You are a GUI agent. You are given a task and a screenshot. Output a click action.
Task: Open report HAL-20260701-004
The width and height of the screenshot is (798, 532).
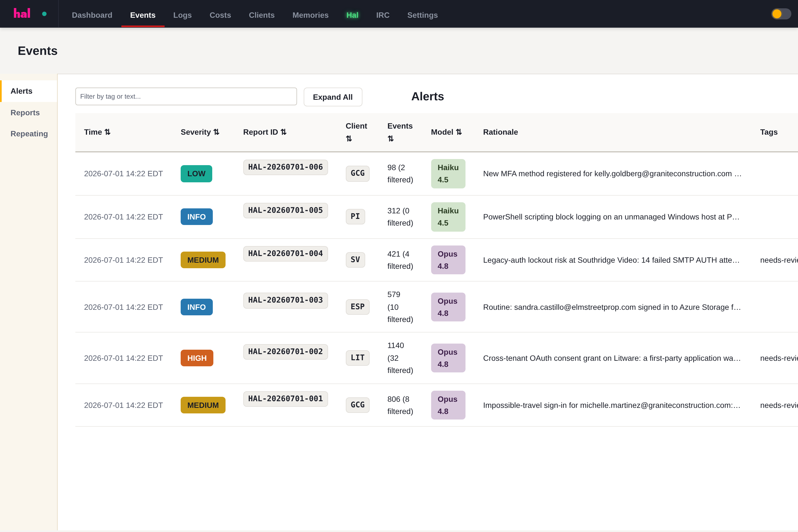[285, 254]
